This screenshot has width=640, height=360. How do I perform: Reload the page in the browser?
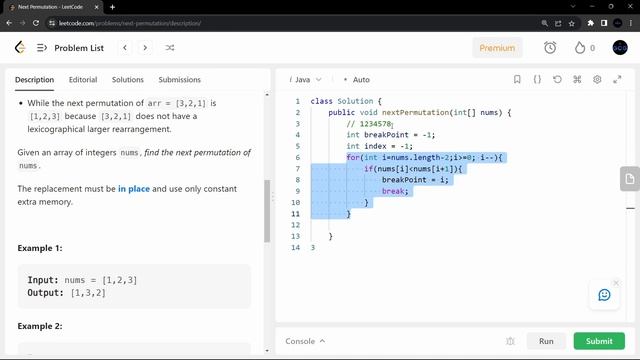point(36,23)
